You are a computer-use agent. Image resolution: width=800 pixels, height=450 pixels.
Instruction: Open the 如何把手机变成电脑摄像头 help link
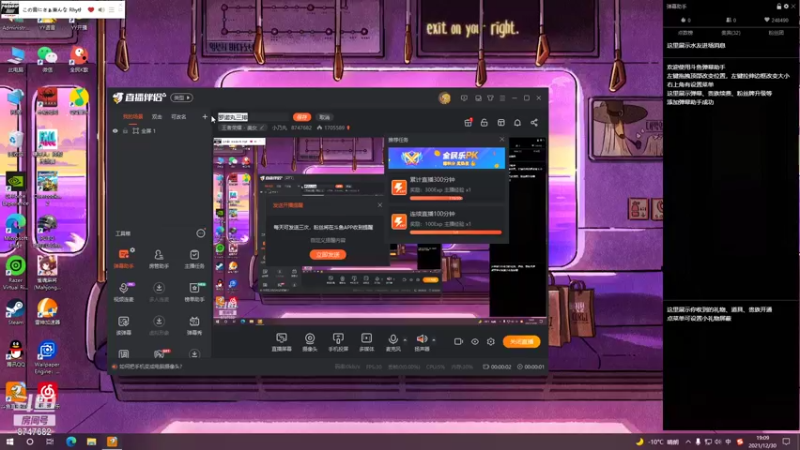tap(150, 366)
